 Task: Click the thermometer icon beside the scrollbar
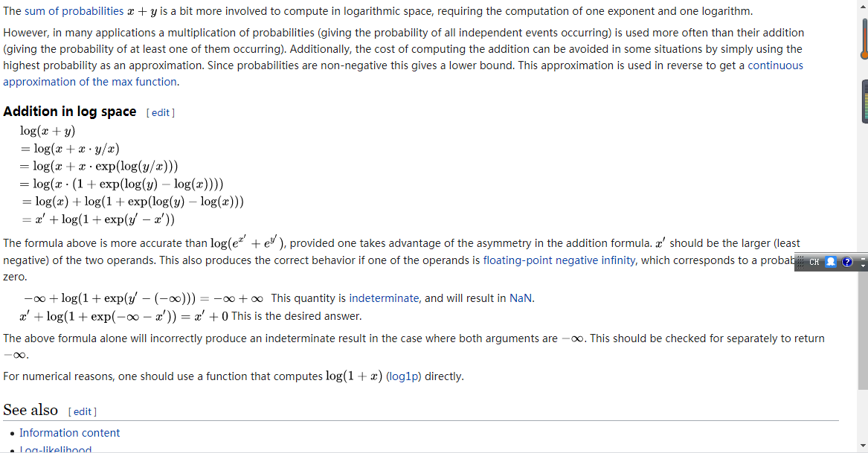pos(864,39)
